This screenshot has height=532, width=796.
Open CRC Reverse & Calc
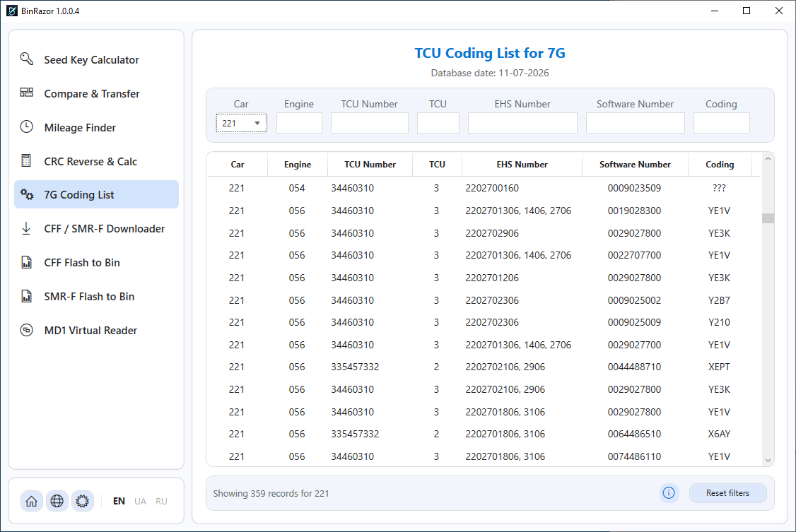[x=96, y=161]
